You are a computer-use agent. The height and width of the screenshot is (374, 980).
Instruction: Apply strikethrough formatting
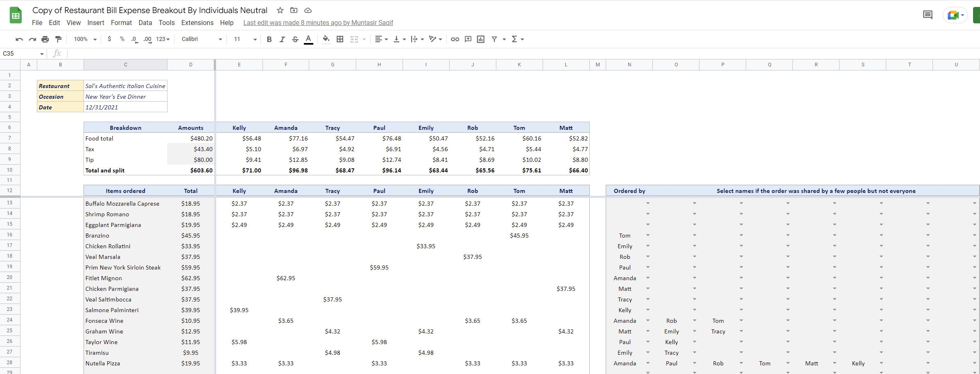(x=295, y=39)
